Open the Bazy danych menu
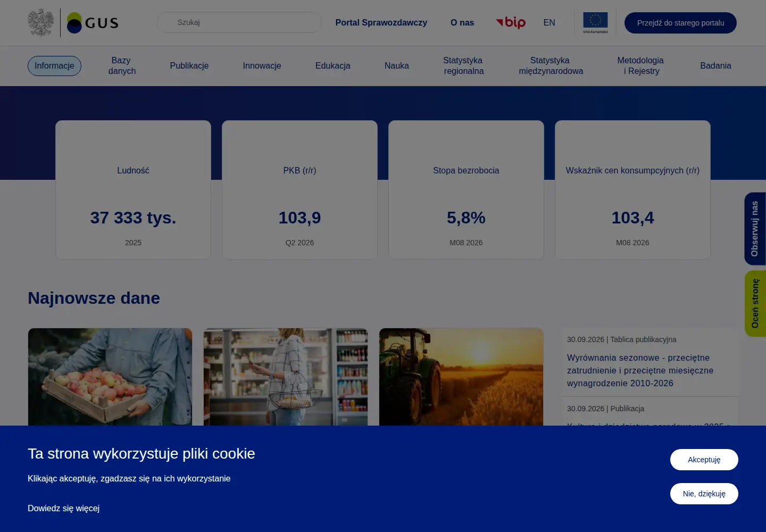The height and width of the screenshot is (532, 766). 122,66
